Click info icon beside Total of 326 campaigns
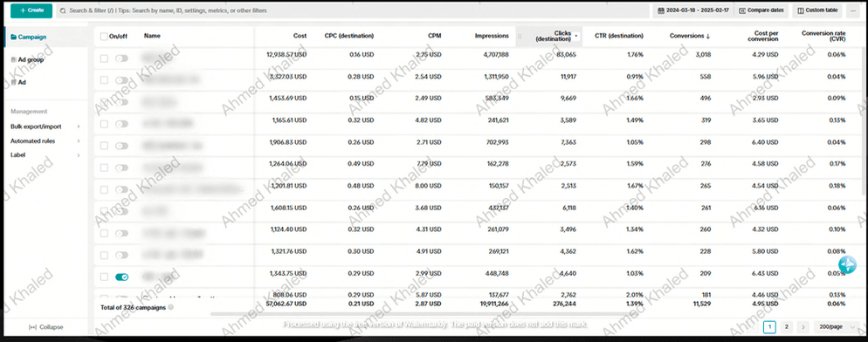The width and height of the screenshot is (868, 342). click(x=170, y=308)
